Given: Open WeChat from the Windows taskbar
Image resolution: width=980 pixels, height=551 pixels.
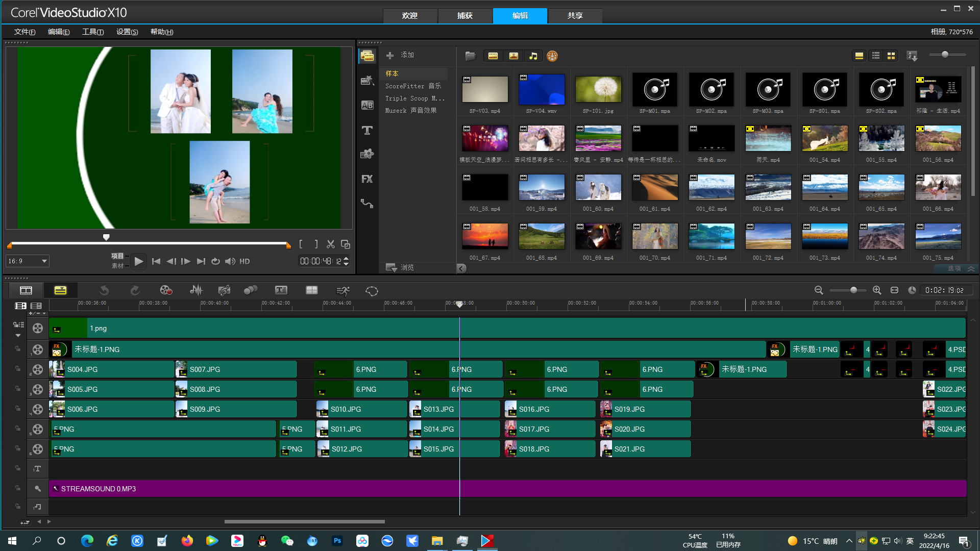Looking at the screenshot, I should coord(287,541).
